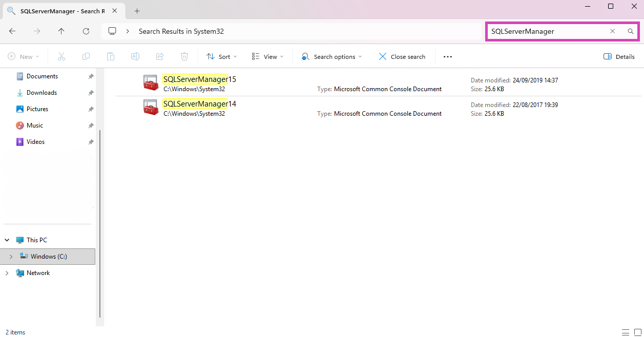Viewport: 644px width, 337px height.
Task: Close the SQLServerManager tab
Action: tap(115, 11)
